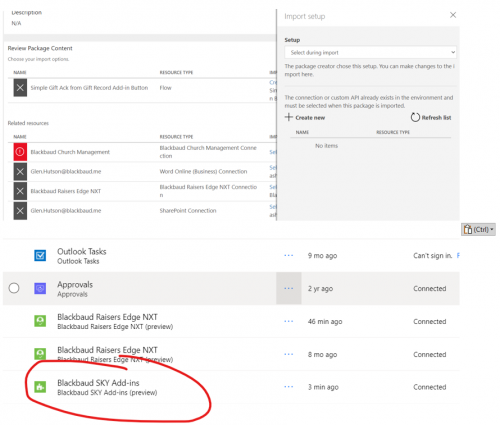Click import setup link for Blackbaud Church Management
Image resolution: width=500 pixels, height=425 pixels.
[x=273, y=152]
